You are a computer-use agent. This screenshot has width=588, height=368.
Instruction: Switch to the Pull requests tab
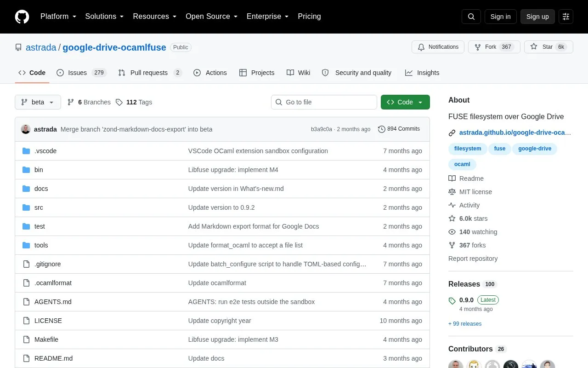coord(150,73)
